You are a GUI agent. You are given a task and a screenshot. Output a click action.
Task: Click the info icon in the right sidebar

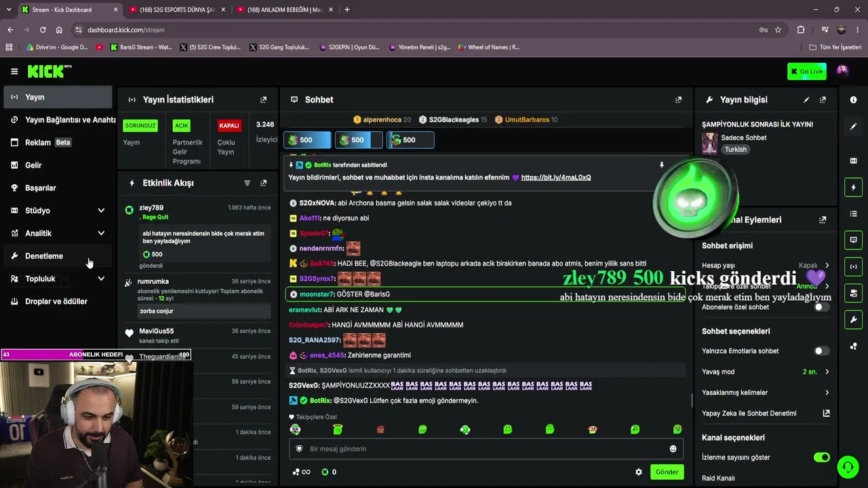pos(853,100)
